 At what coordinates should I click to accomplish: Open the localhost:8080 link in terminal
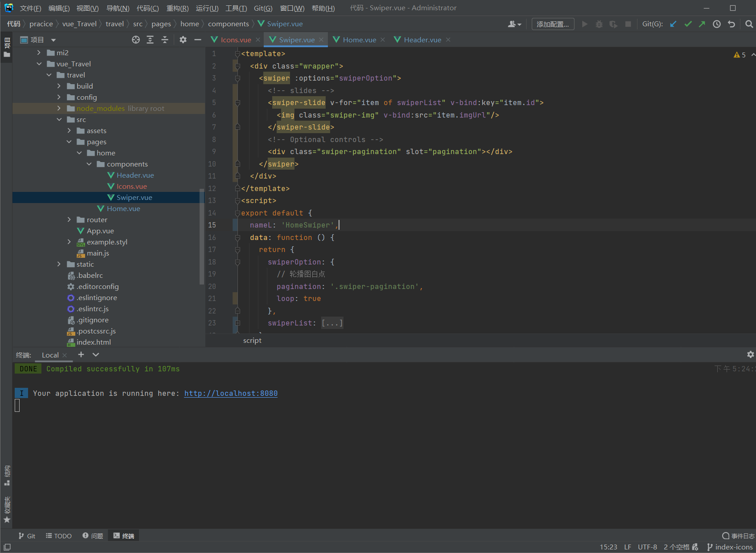coord(231,393)
